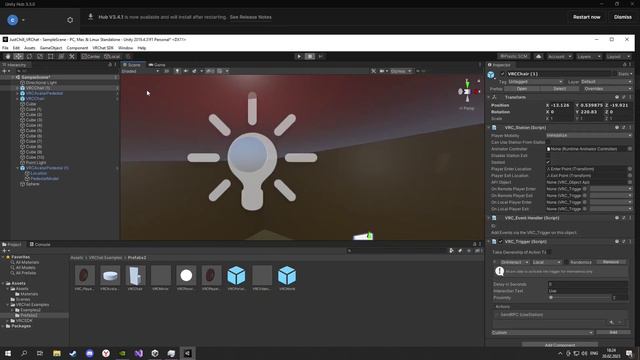Screen dimensions: 640x360
Task: Click the Add Component button
Action: (560, 345)
